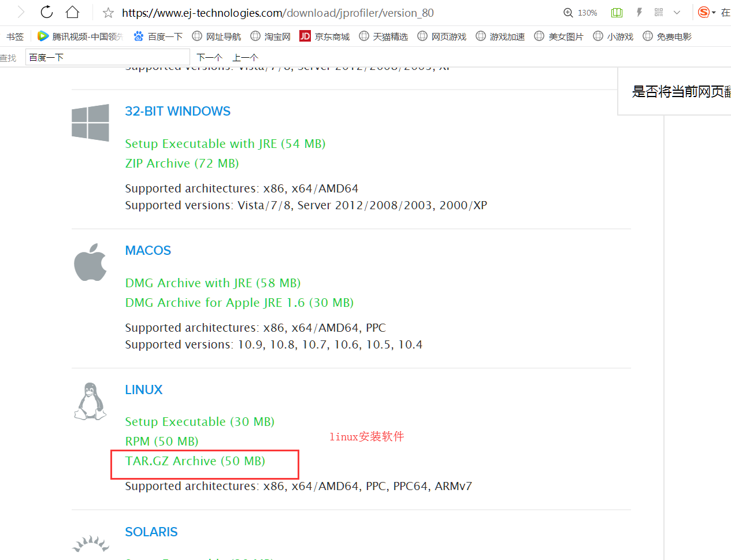
Task: Download DMG Archive with JRE (58 MB)
Action: pos(213,283)
